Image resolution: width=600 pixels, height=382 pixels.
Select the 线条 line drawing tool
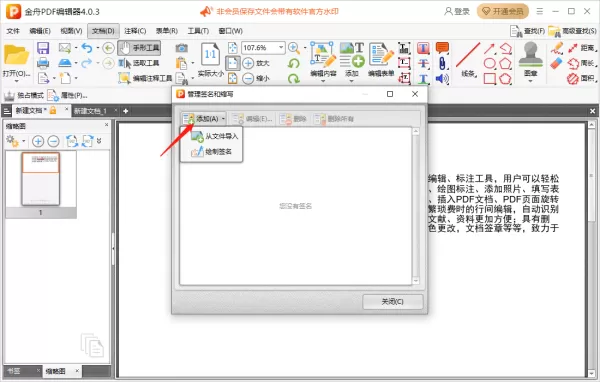pos(468,59)
